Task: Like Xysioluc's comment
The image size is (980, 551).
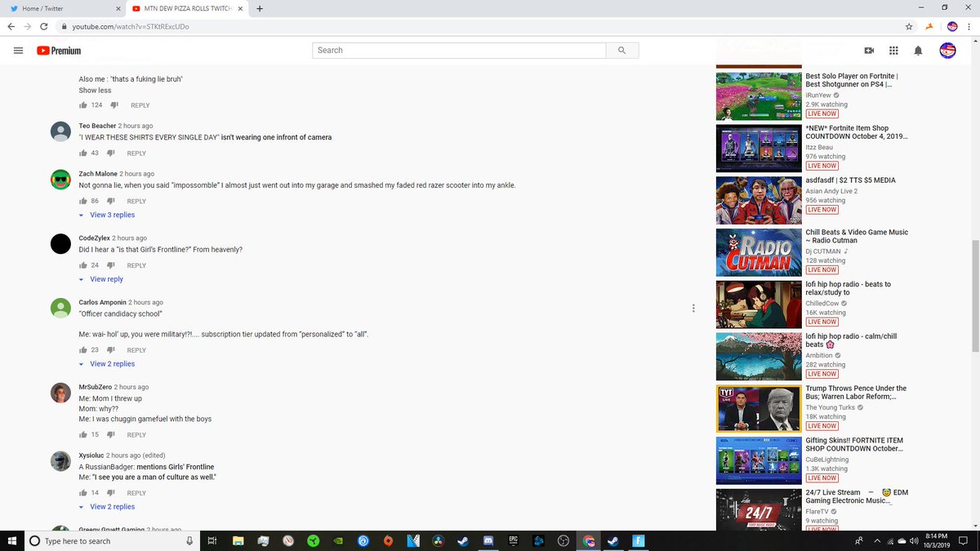Action: (83, 493)
